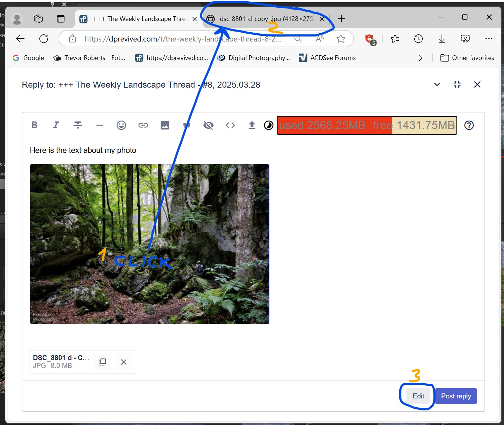
Task: Shrink reply window with collapse arrows icon
Action: pos(457,84)
